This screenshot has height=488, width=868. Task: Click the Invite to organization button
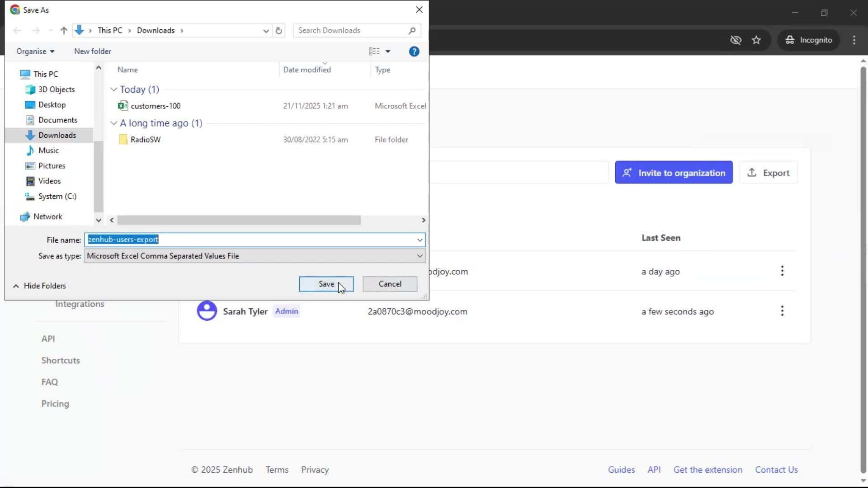(x=673, y=172)
